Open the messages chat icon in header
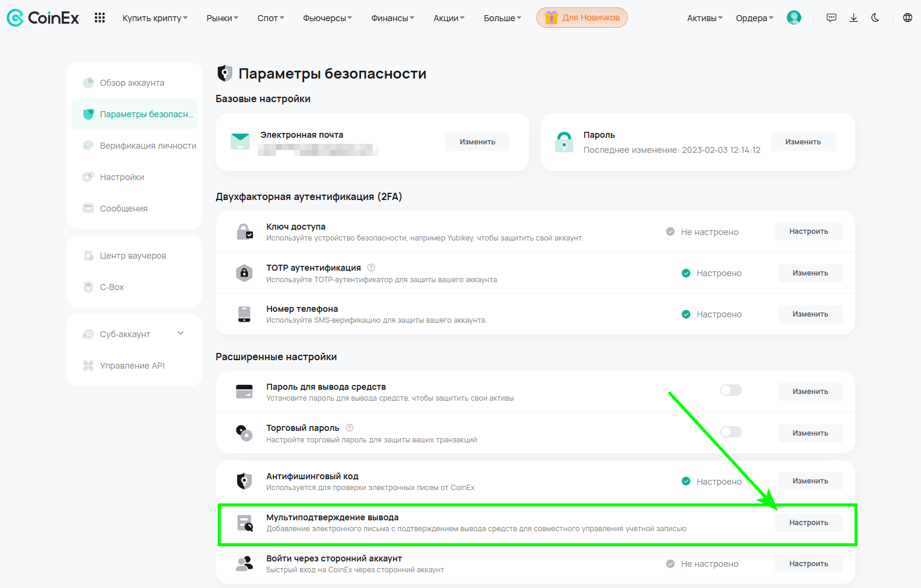This screenshot has height=588, width=921. tap(832, 18)
